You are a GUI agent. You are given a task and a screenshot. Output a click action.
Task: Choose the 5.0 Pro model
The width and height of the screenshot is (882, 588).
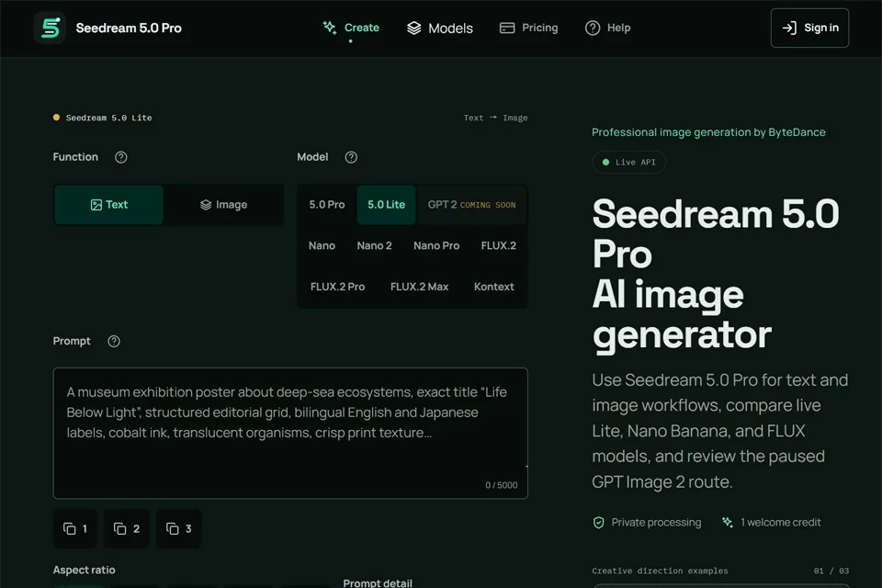[x=327, y=205]
